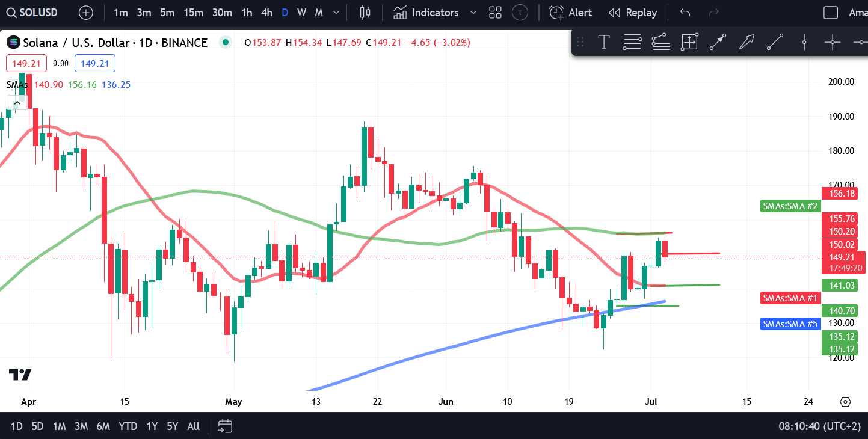The width and height of the screenshot is (868, 439).
Task: Click the Solana / U.S. Dollar chart title
Action: click(x=115, y=43)
